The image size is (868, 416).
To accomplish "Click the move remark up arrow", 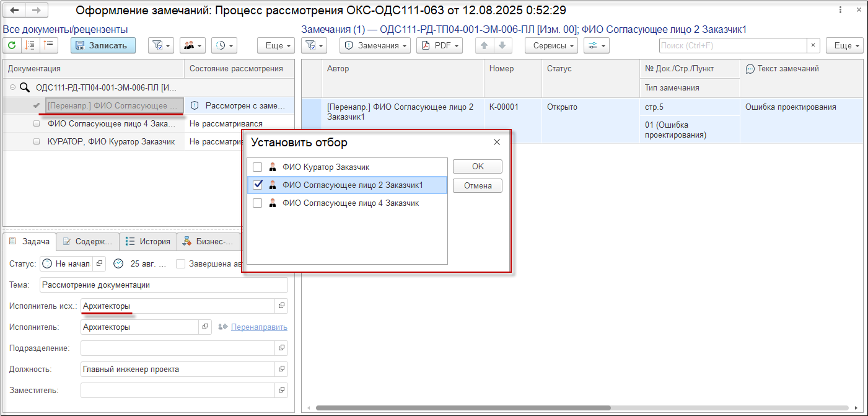I will tap(484, 45).
